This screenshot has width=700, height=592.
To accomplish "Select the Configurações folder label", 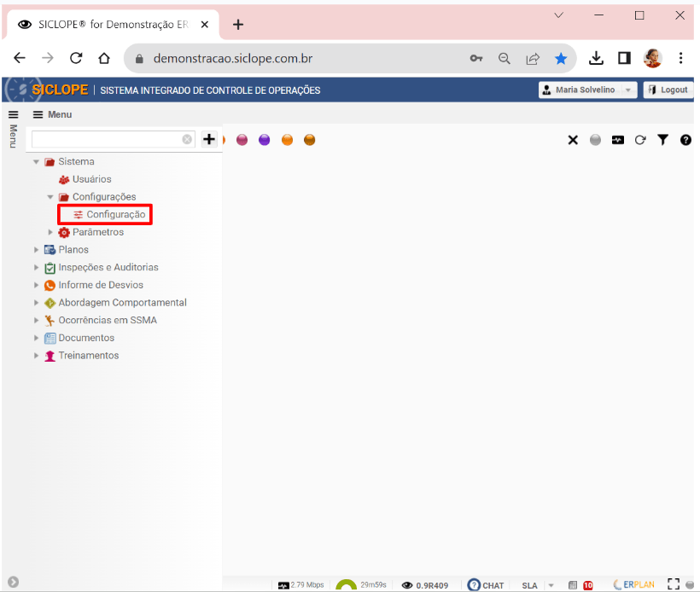I will [104, 197].
